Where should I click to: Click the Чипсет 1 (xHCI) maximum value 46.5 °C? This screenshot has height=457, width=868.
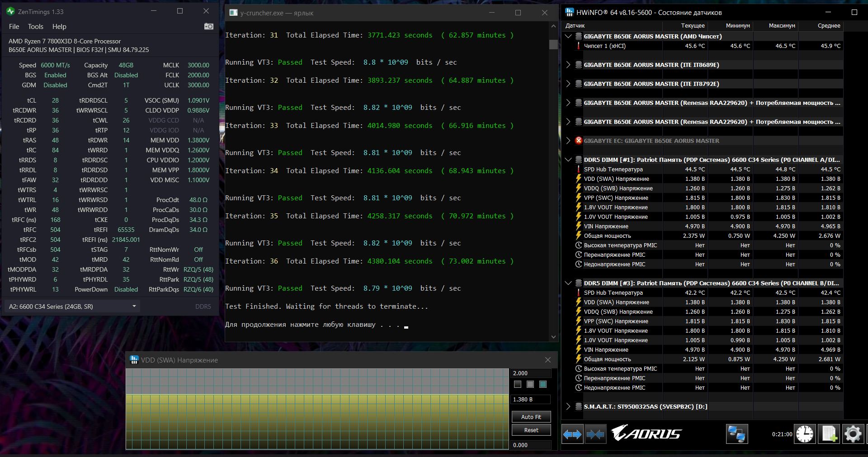(785, 46)
